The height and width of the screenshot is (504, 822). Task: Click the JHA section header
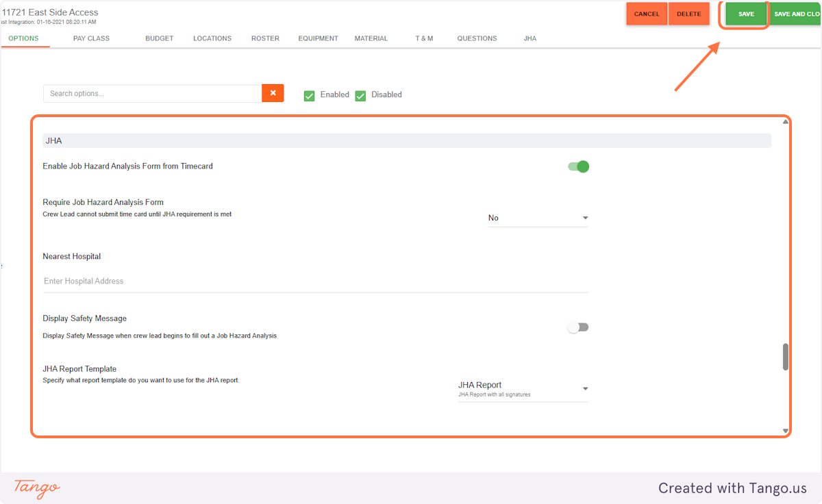(x=407, y=140)
